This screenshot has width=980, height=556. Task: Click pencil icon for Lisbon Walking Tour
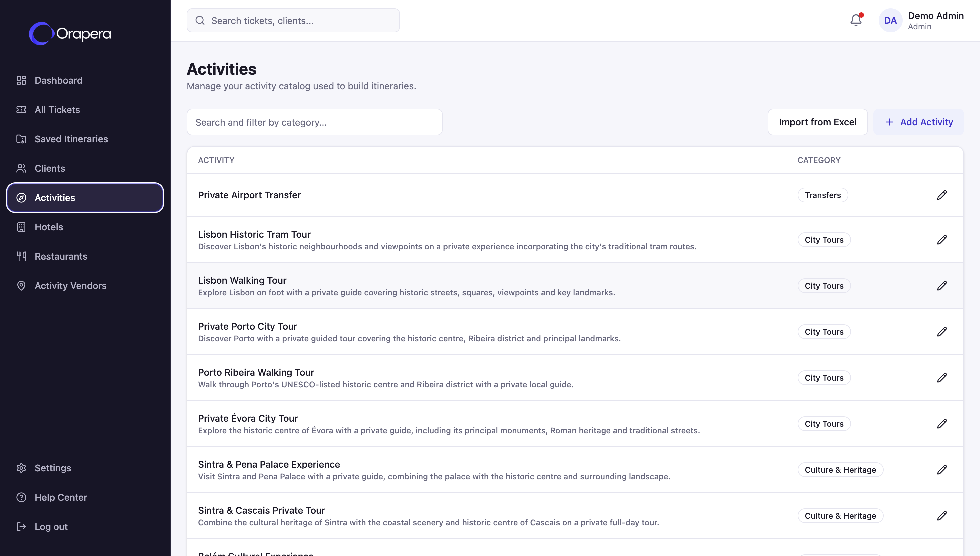(x=942, y=286)
